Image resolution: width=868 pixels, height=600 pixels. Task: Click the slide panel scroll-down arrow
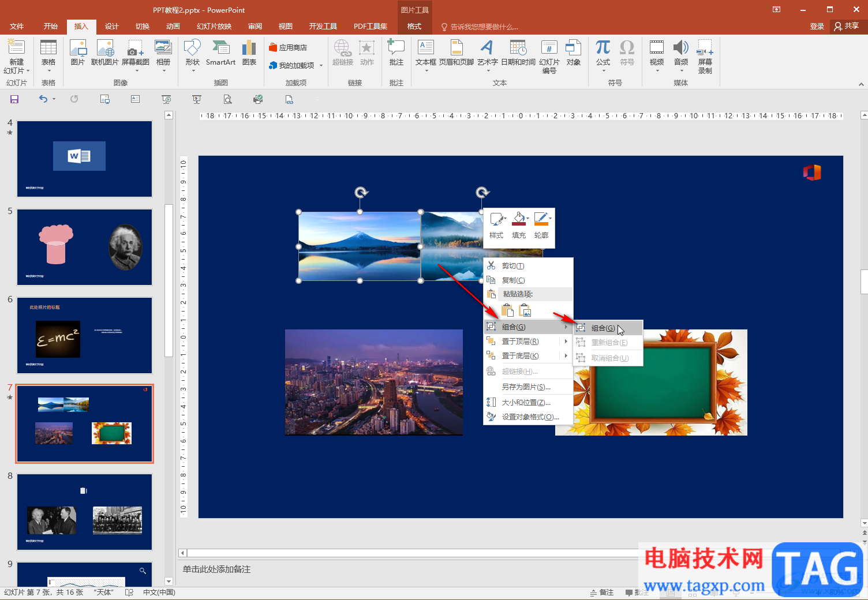click(x=169, y=581)
